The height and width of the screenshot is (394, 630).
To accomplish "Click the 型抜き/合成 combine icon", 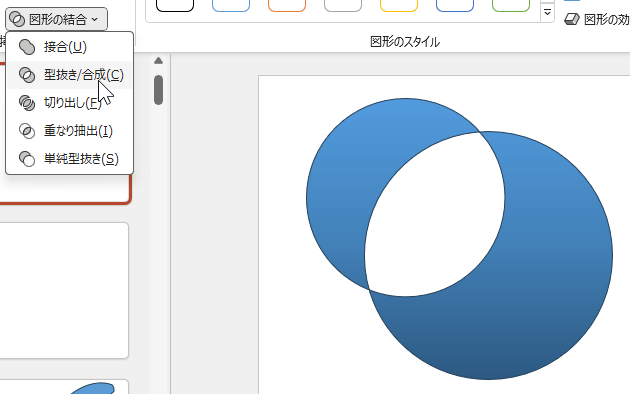I will [x=27, y=75].
